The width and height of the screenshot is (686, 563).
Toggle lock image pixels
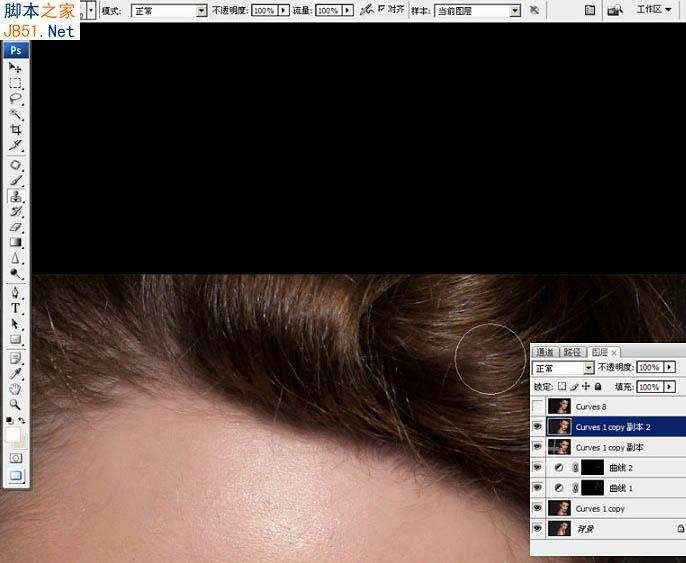[x=574, y=387]
